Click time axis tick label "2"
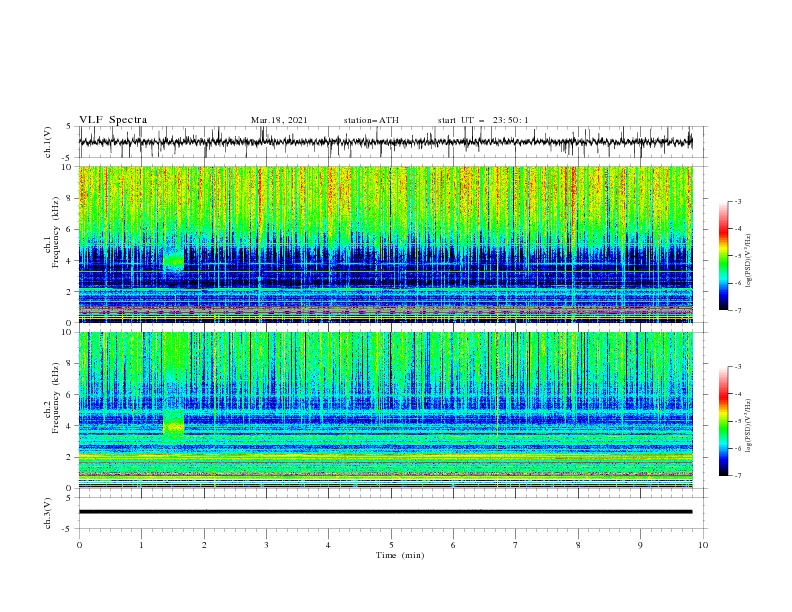Screen dimensions: 792x612 (204, 545)
